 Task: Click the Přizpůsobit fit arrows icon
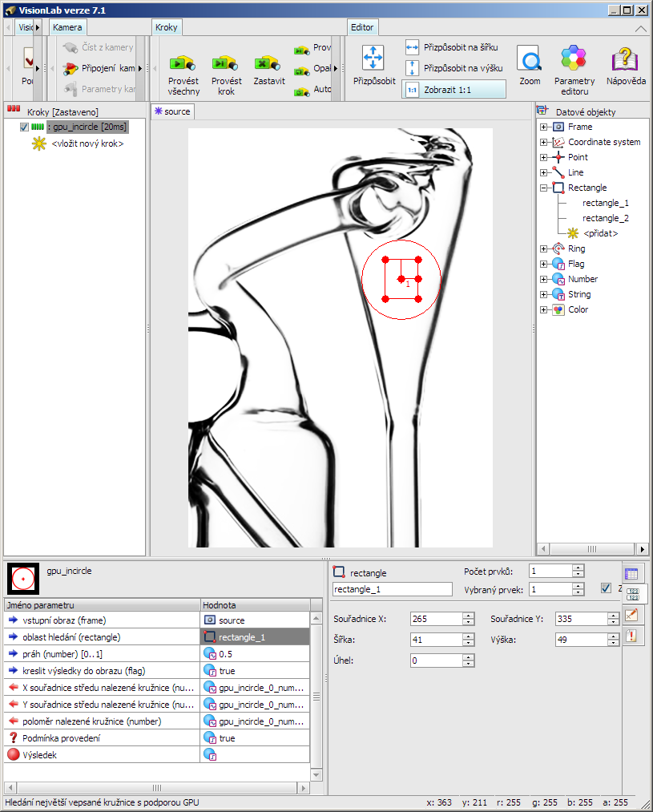pyautogui.click(x=373, y=59)
